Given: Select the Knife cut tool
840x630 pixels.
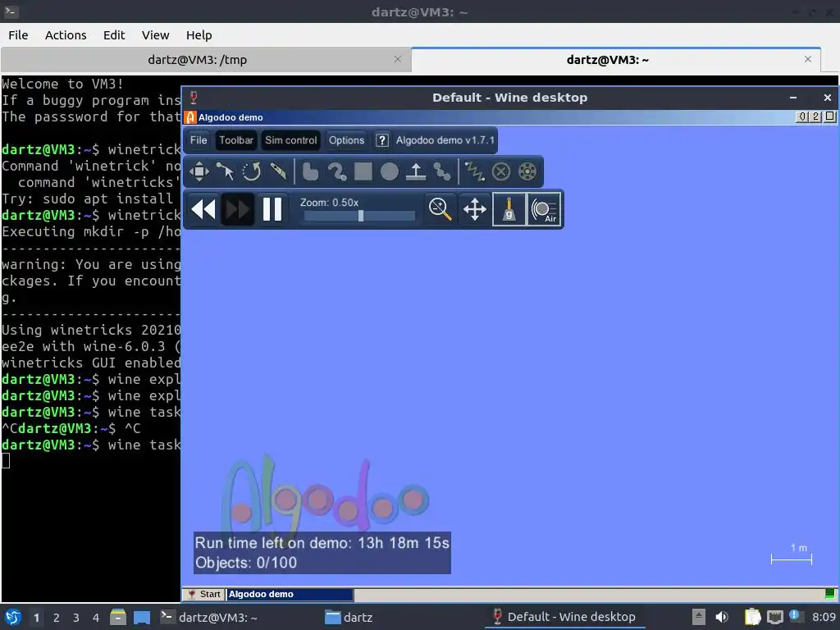Looking at the screenshot, I should coord(278,172).
